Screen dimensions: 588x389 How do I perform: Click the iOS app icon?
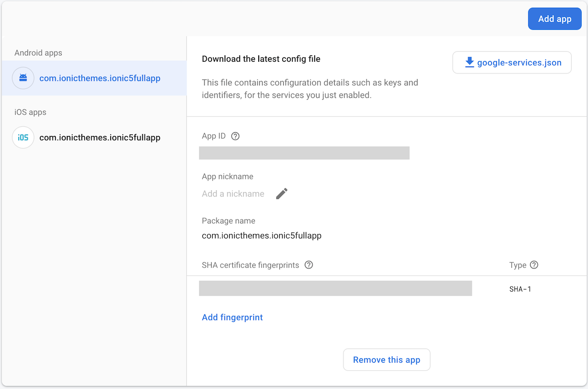pos(23,138)
